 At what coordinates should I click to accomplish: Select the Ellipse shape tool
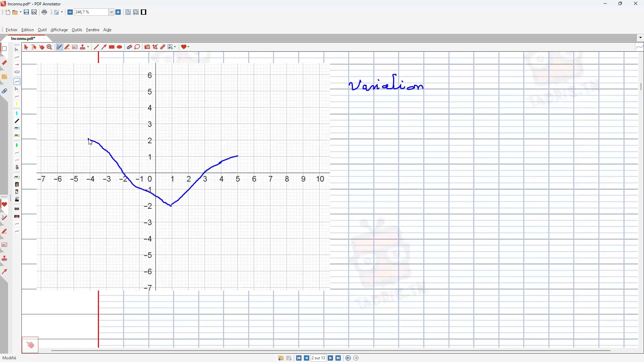pyautogui.click(x=120, y=47)
